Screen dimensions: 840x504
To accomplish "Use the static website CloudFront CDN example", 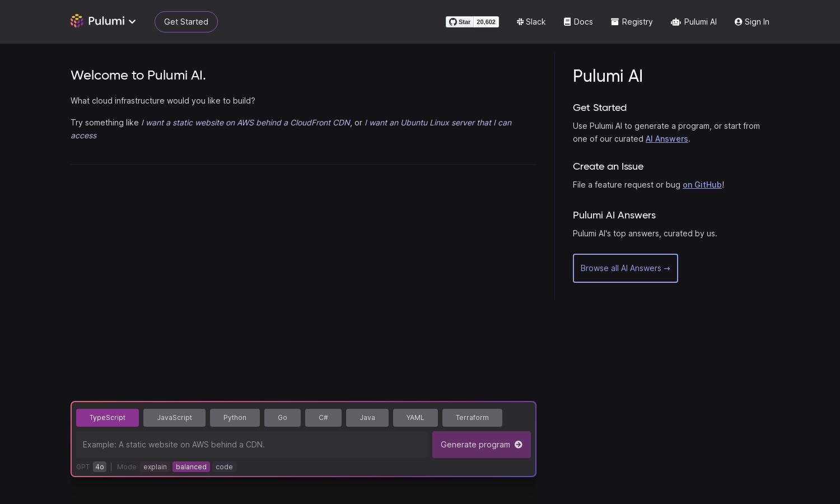I will [x=246, y=123].
